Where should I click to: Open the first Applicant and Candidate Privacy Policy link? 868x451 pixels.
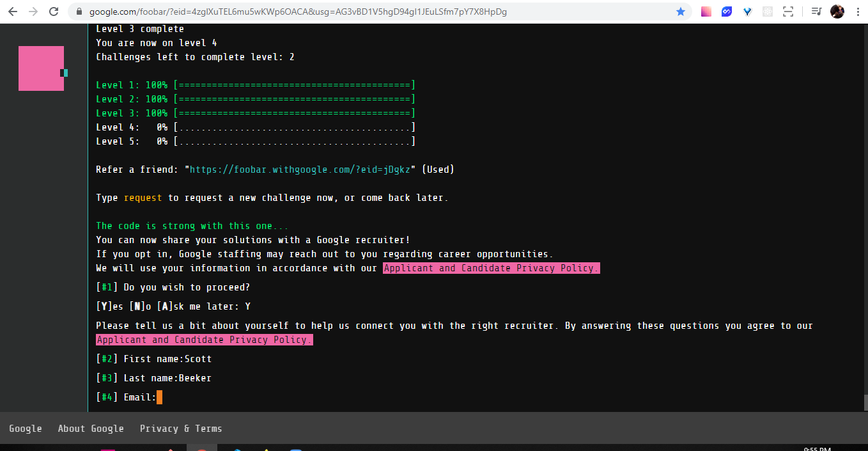click(492, 268)
